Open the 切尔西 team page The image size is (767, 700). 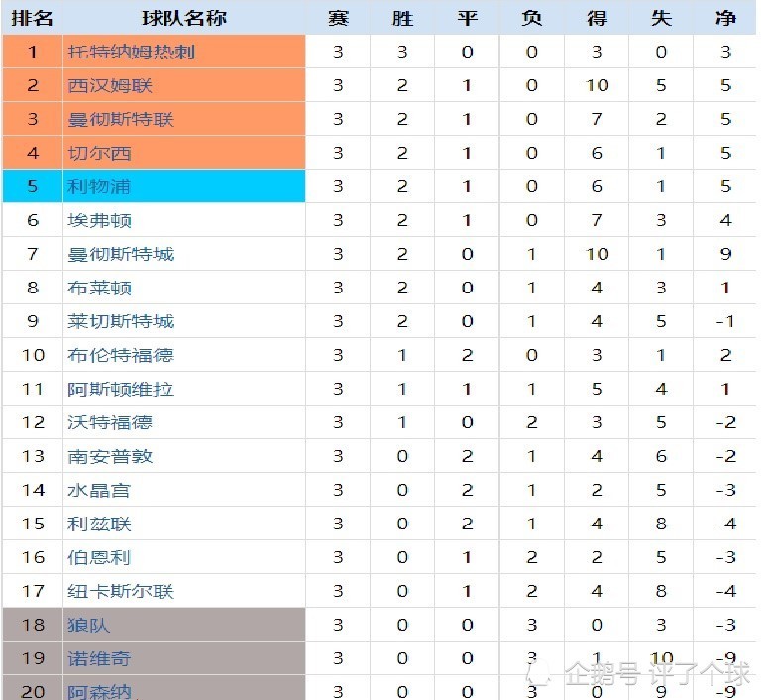click(99, 154)
